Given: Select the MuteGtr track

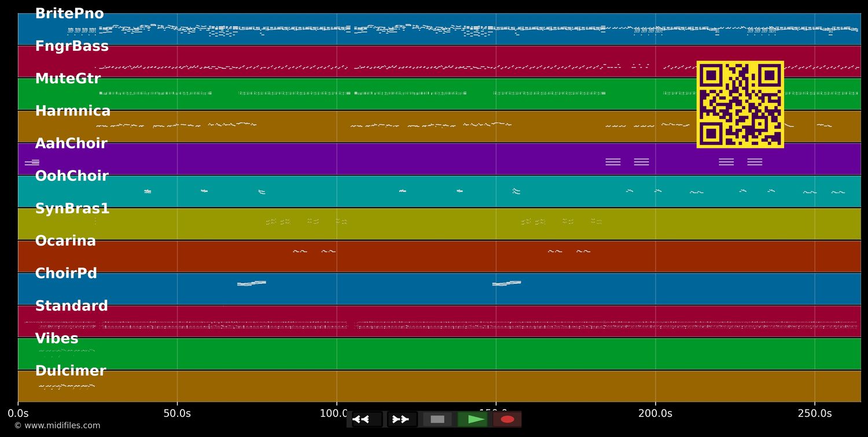Looking at the screenshot, I should click(x=439, y=94).
